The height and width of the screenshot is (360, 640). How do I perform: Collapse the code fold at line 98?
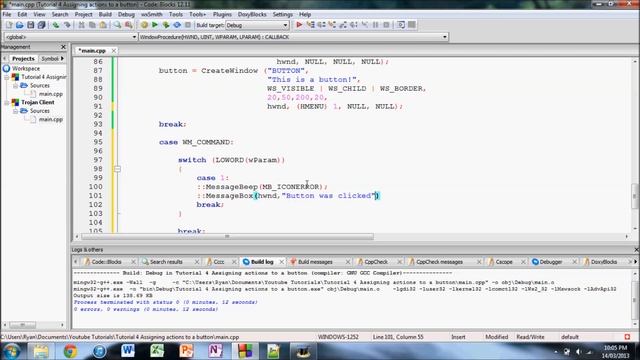click(117, 169)
